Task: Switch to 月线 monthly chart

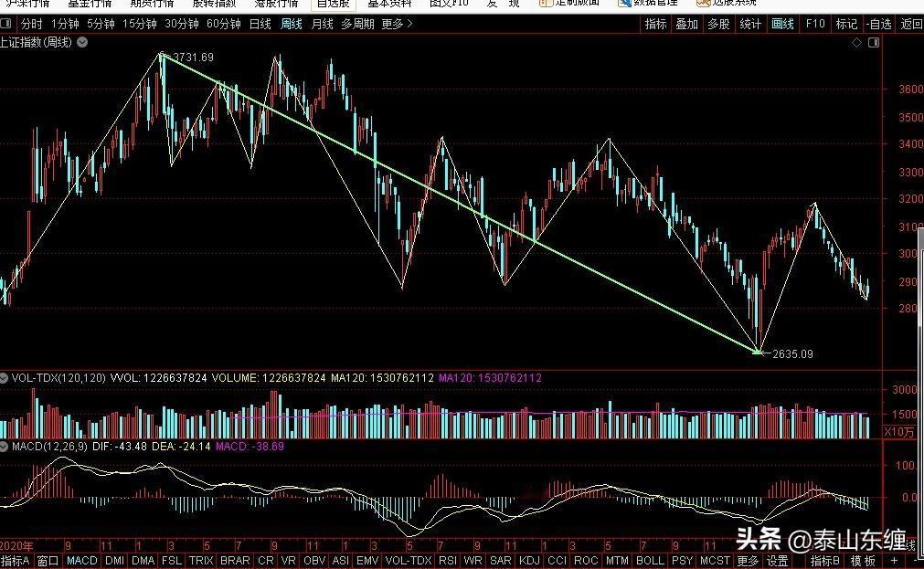Action: click(x=322, y=24)
